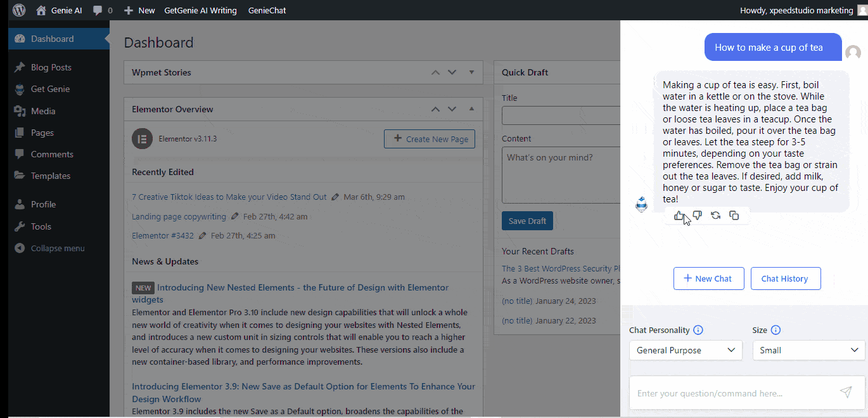Click edit pencil beside Landing page copywriting
868x418 pixels.
point(235,216)
